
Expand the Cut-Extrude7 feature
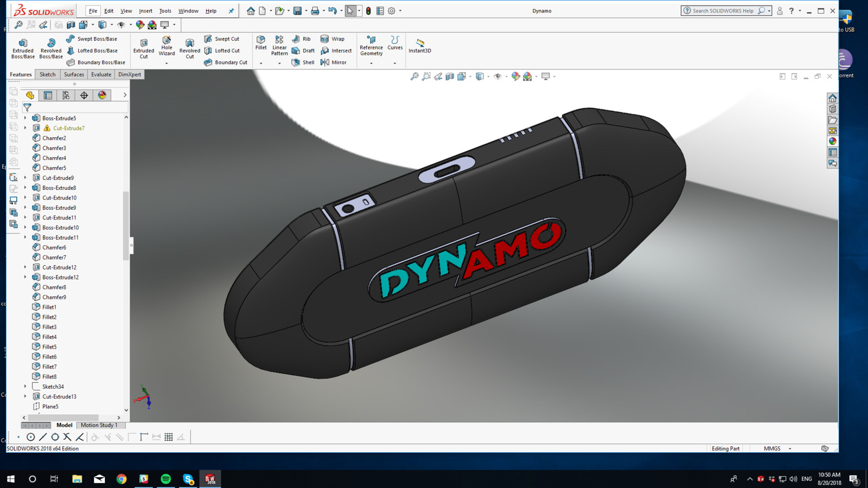[x=25, y=128]
